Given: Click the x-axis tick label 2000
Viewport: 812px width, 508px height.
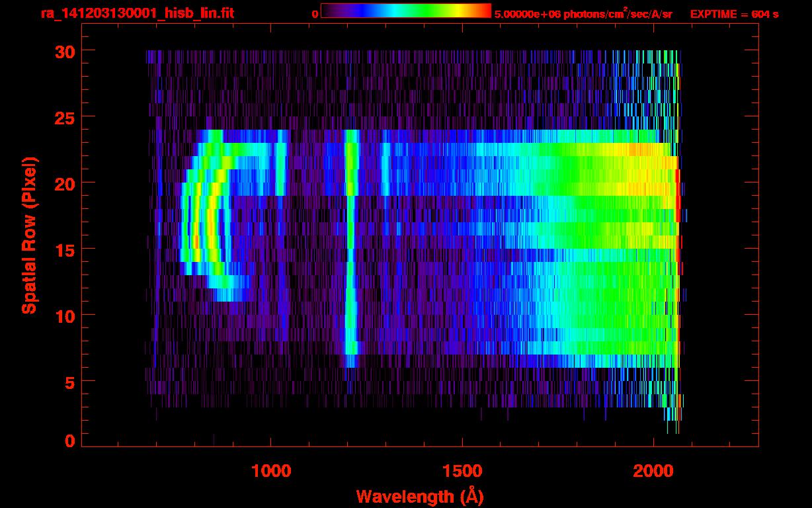Looking at the screenshot, I should (x=653, y=471).
